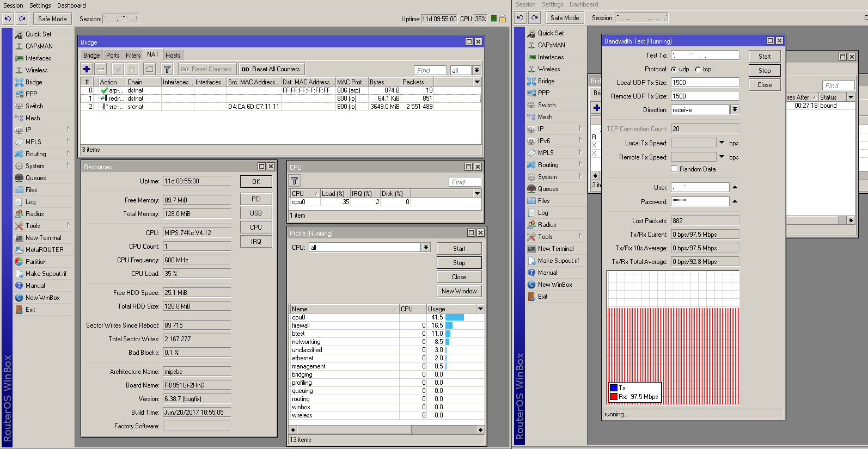Enable the Random Data checkbox
Screen dimensions: 868x449
674,169
